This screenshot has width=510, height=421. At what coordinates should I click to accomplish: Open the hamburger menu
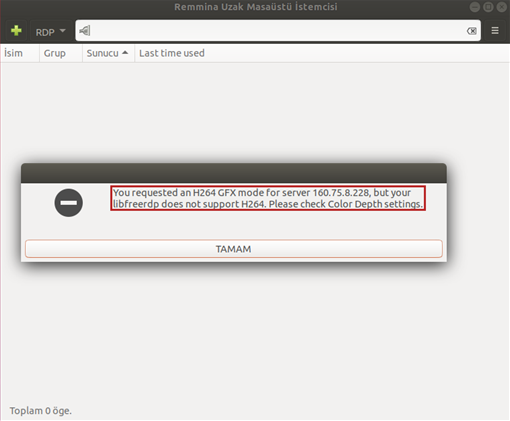pyautogui.click(x=495, y=31)
